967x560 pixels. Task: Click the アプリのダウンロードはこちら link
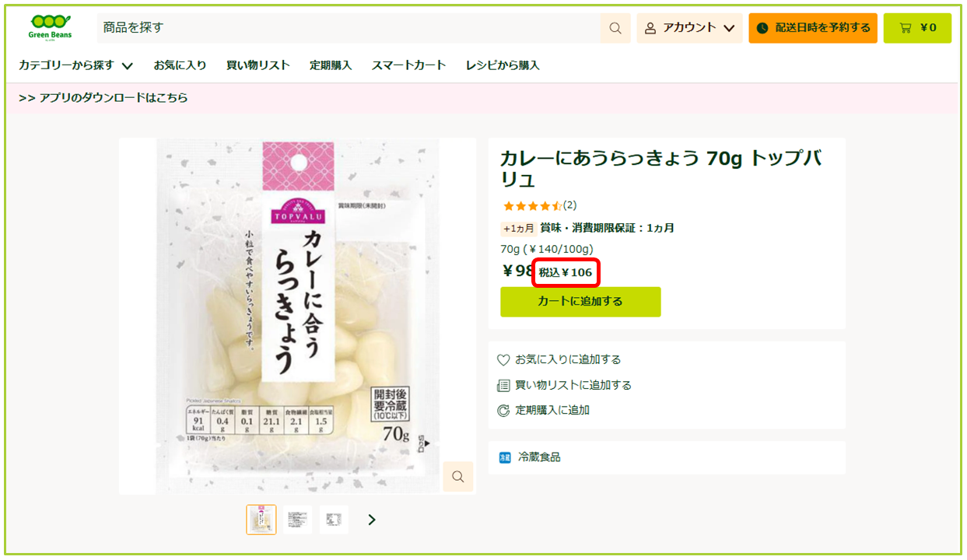point(103,98)
